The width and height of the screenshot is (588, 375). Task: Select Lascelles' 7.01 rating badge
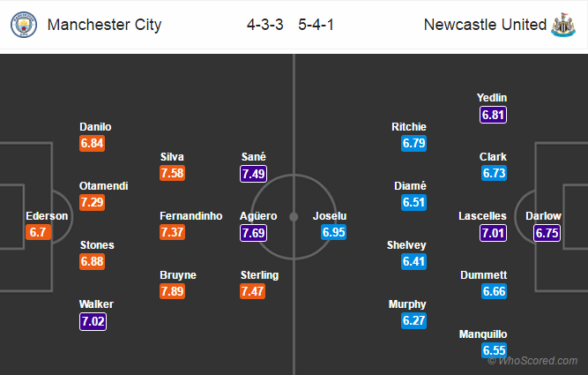tap(493, 233)
